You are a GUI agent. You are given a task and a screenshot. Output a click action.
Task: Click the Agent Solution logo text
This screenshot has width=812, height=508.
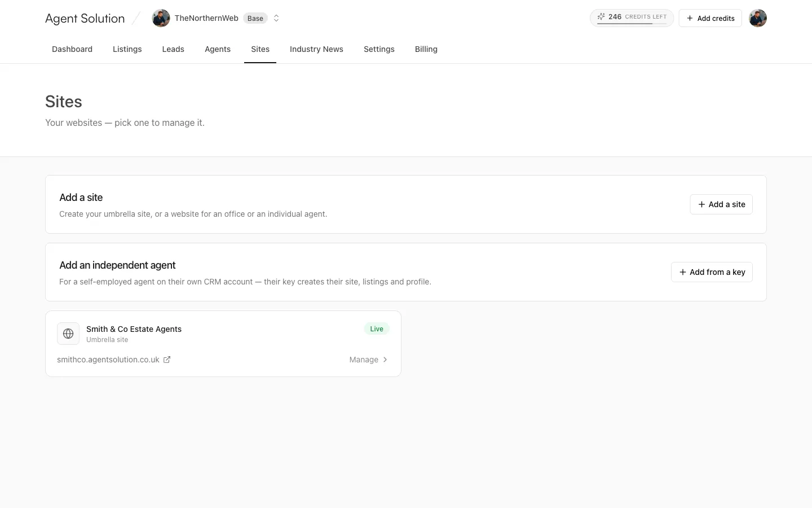[85, 18]
